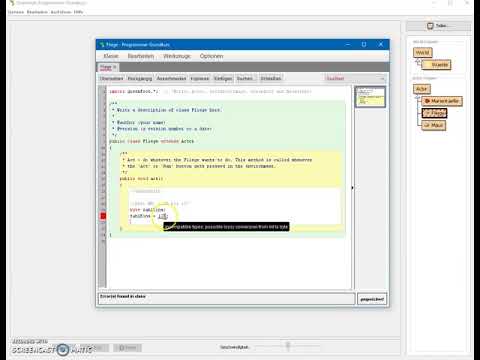Click the gespeichert status box
This screenshot has width=480, height=360.
(x=372, y=299)
